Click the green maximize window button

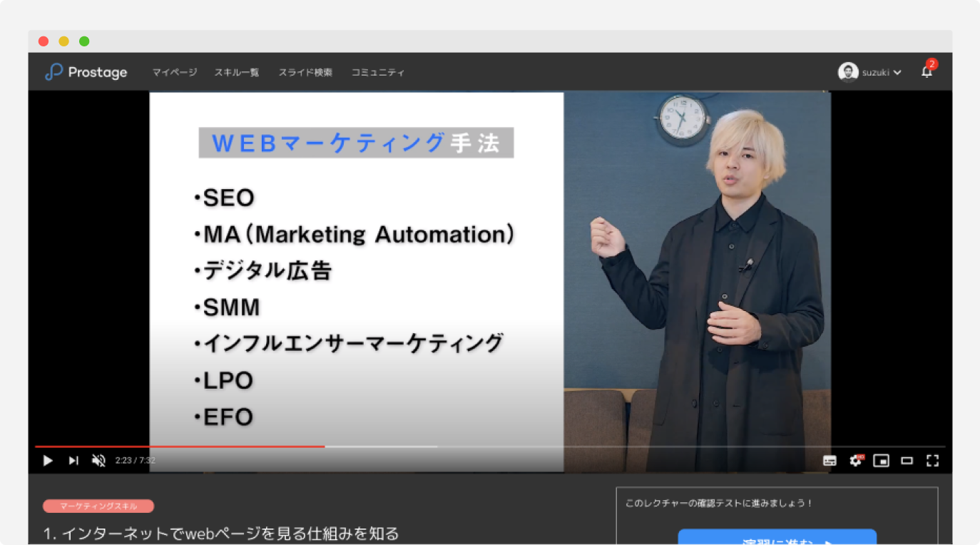click(x=84, y=41)
